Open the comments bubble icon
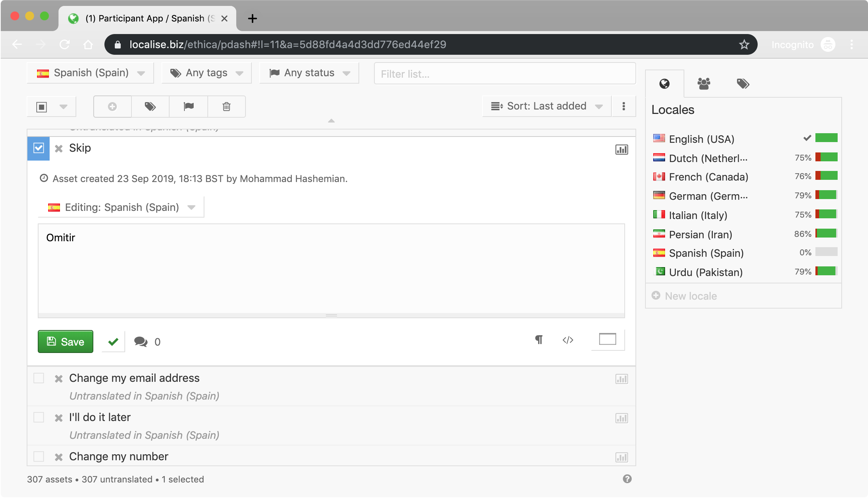The image size is (868, 498). pos(141,341)
